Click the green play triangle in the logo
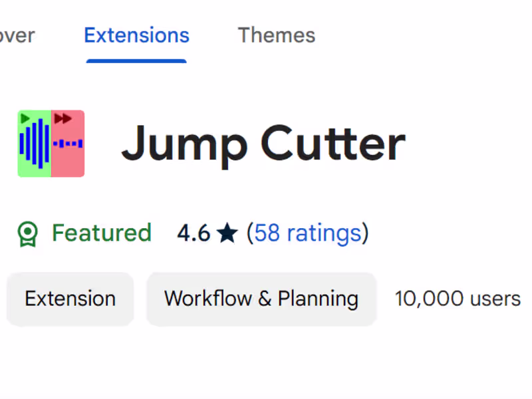 (x=25, y=118)
